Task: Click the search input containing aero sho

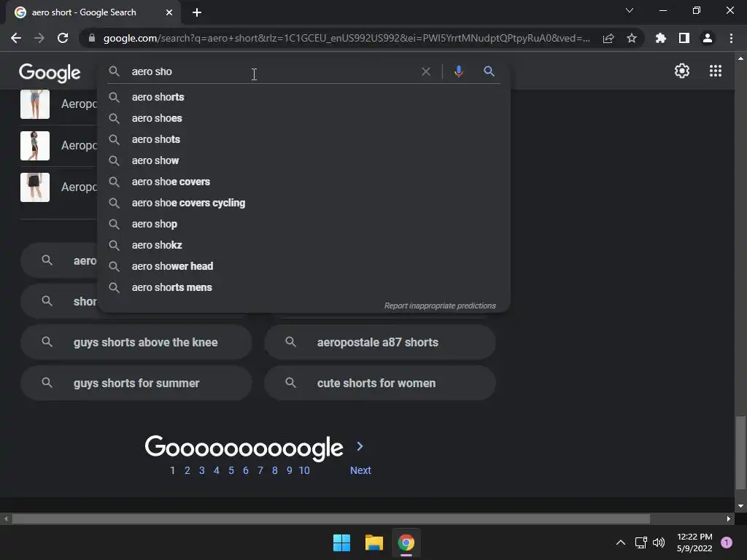Action: point(271,71)
